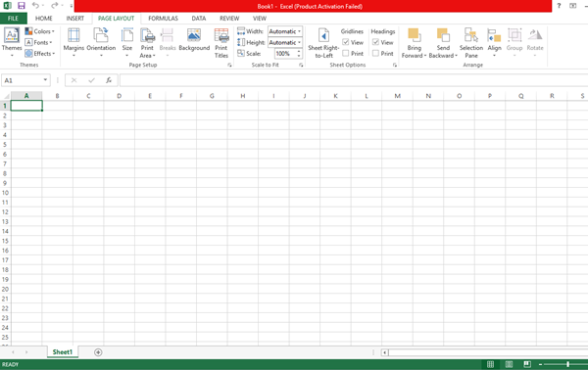This screenshot has width=588, height=370.
Task: Select the PAGE LAYOUT tab
Action: tap(117, 19)
